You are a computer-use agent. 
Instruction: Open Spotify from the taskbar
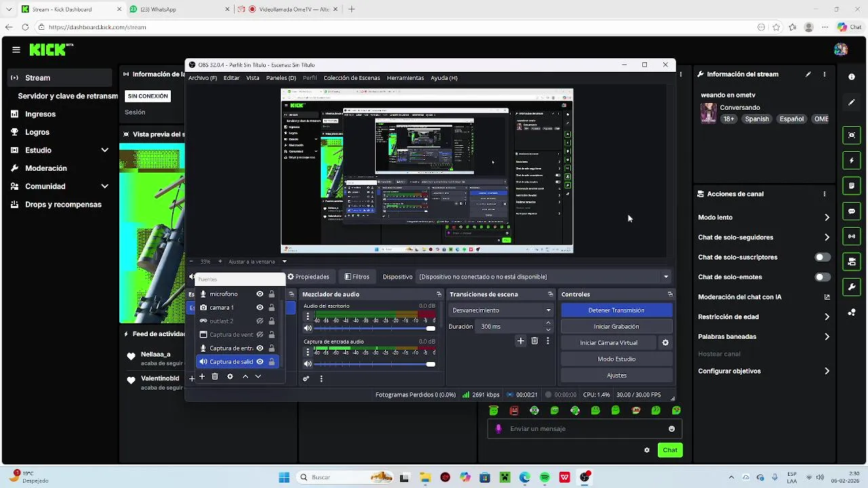point(545,477)
